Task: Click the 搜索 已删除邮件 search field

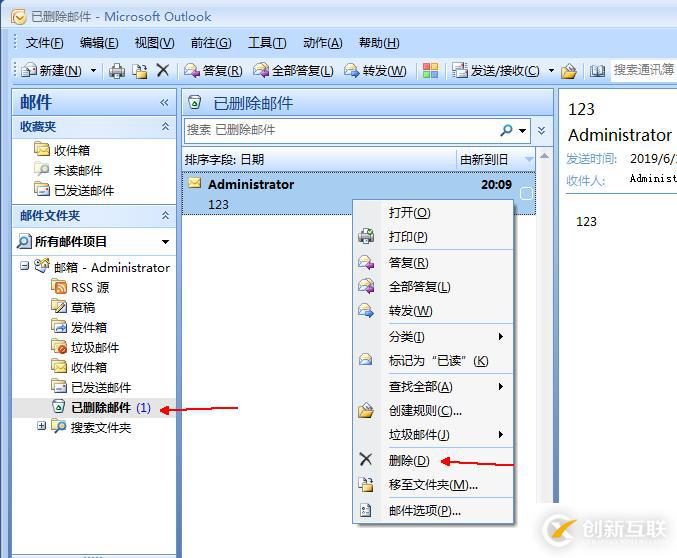Action: click(341, 130)
